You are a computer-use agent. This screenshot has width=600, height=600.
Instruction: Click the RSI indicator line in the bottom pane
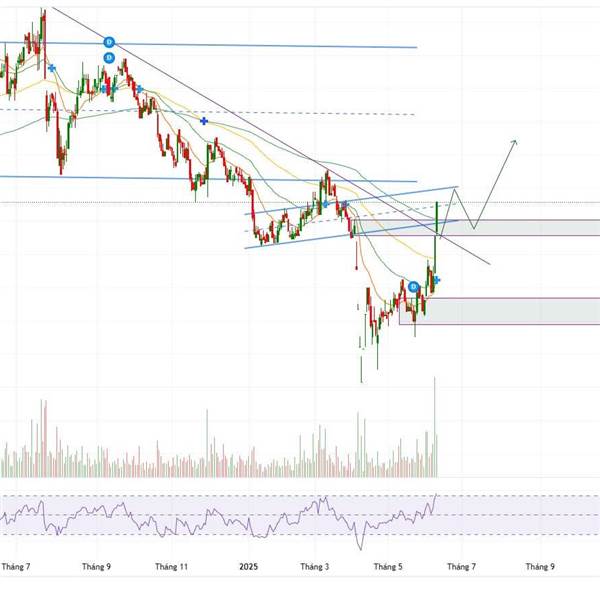pos(218,520)
